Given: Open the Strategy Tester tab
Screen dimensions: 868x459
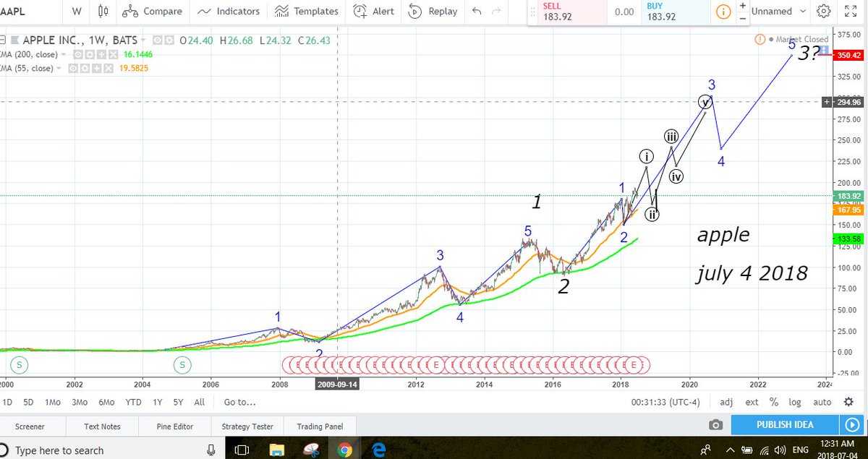Looking at the screenshot, I should (x=248, y=426).
